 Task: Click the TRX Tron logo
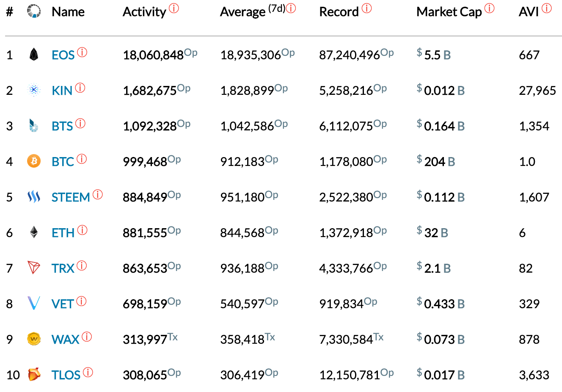[x=34, y=268]
